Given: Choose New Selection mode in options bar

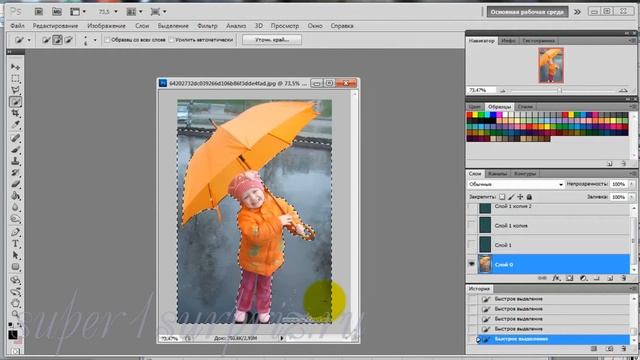Looking at the screenshot, I should tap(46, 40).
